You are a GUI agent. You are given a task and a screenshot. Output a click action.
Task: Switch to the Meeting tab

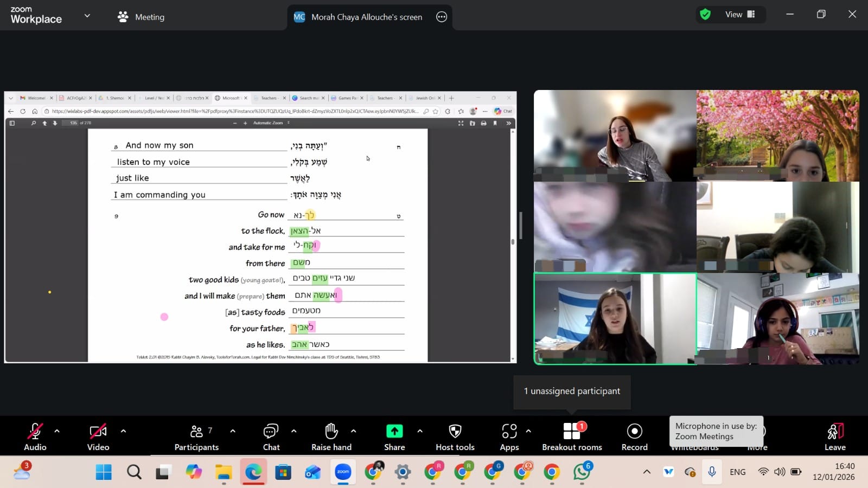point(141,17)
